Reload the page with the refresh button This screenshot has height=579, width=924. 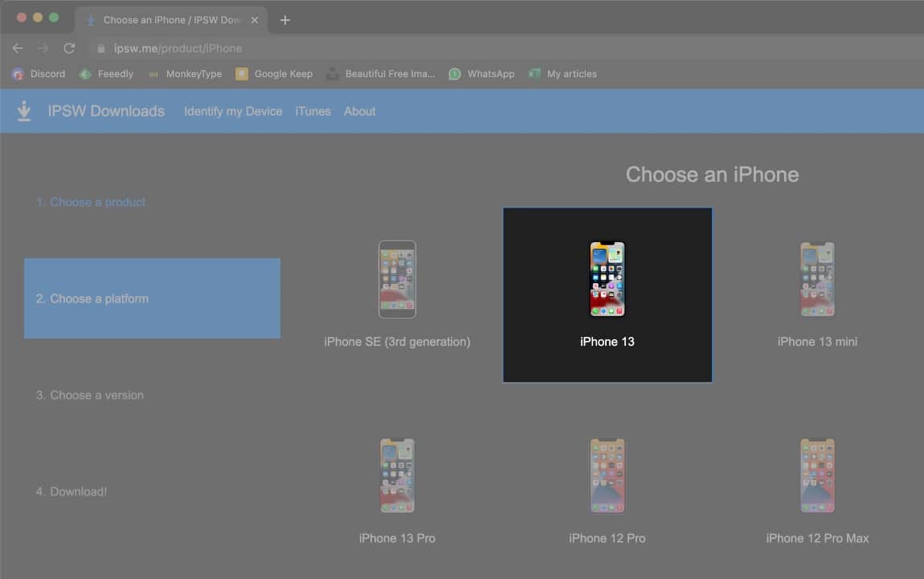[x=69, y=48]
